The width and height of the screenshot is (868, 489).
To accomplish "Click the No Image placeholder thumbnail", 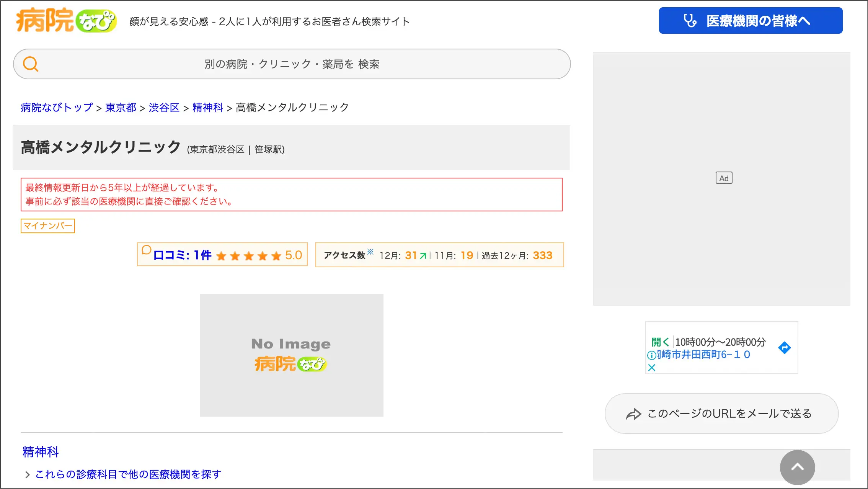I will coord(291,355).
